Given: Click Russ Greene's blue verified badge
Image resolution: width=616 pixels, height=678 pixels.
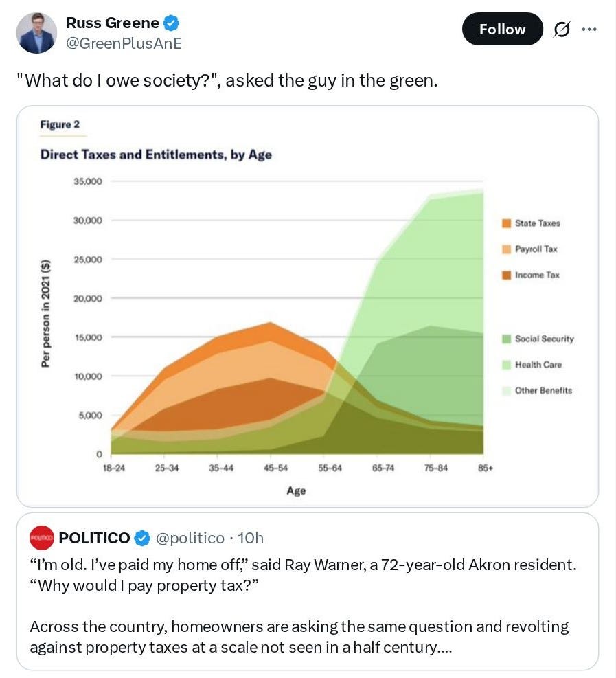Looking at the screenshot, I should tap(172, 23).
